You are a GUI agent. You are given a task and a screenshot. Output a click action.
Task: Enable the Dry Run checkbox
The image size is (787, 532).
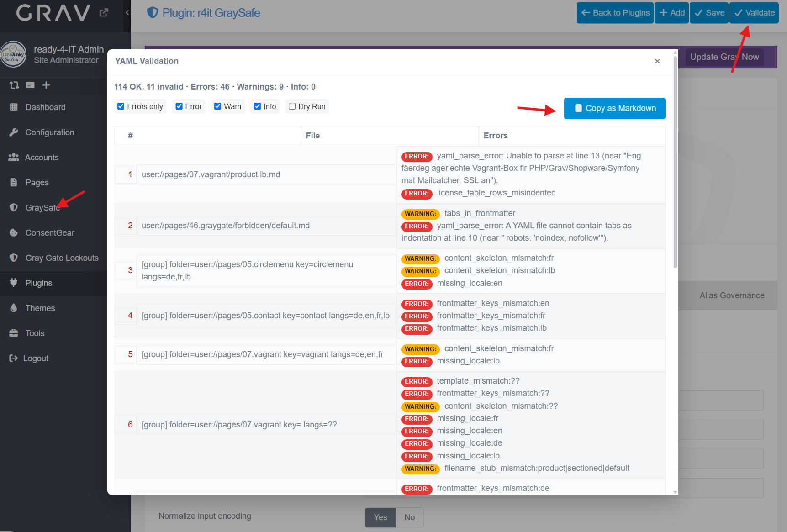(x=292, y=106)
